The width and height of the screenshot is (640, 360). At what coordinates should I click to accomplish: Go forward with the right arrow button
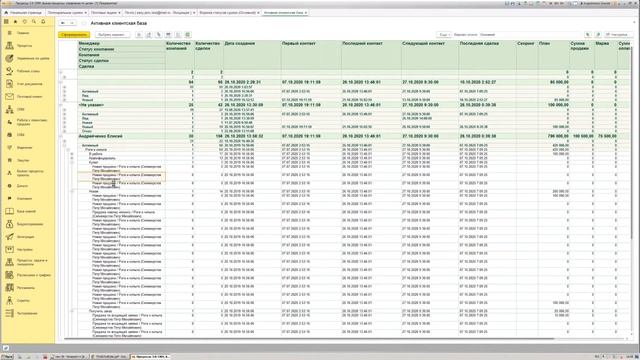coord(72,23)
